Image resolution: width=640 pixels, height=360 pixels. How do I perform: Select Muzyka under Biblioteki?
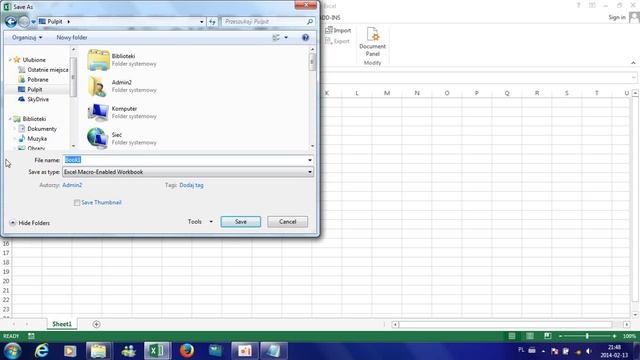pyautogui.click(x=33, y=139)
